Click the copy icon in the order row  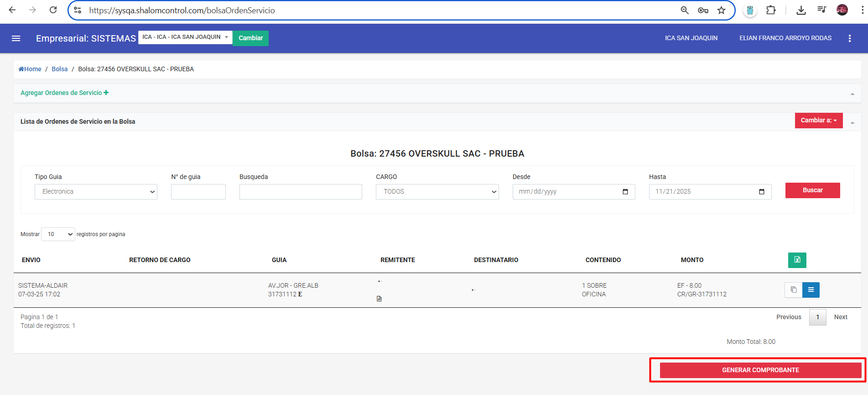[x=793, y=290]
